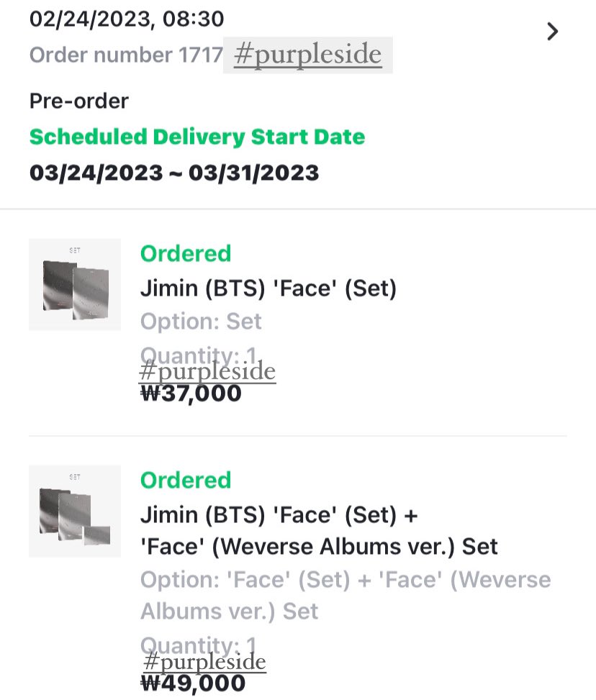Tap the Pre-order label
The image size is (596, 700).
point(79,101)
